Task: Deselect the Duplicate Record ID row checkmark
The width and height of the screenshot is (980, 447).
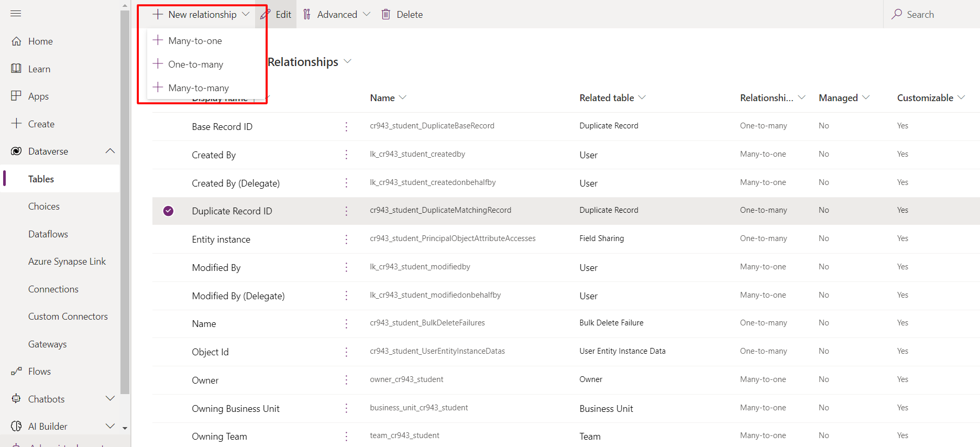Action: 168,211
